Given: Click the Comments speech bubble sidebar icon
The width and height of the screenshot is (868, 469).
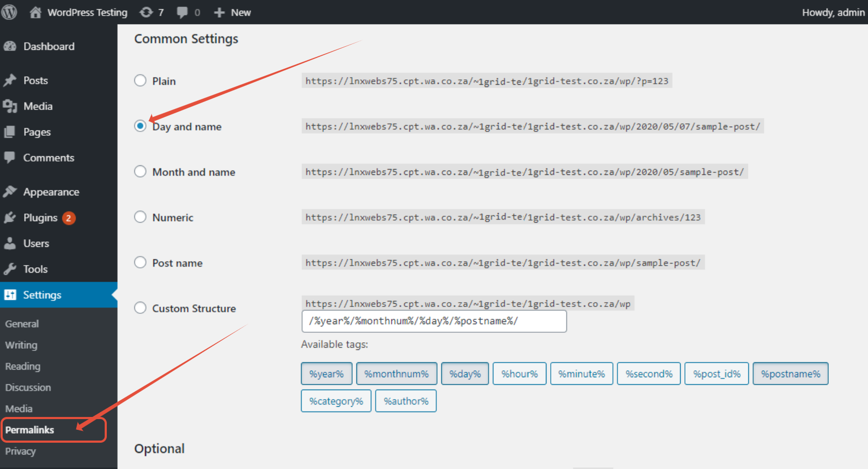Looking at the screenshot, I should [10, 157].
